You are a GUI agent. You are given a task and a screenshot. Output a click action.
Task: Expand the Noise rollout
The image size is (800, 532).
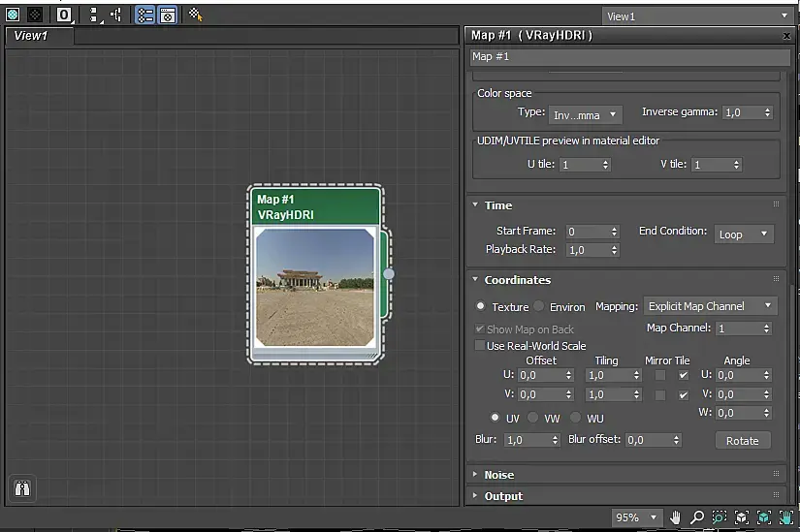pyautogui.click(x=499, y=475)
